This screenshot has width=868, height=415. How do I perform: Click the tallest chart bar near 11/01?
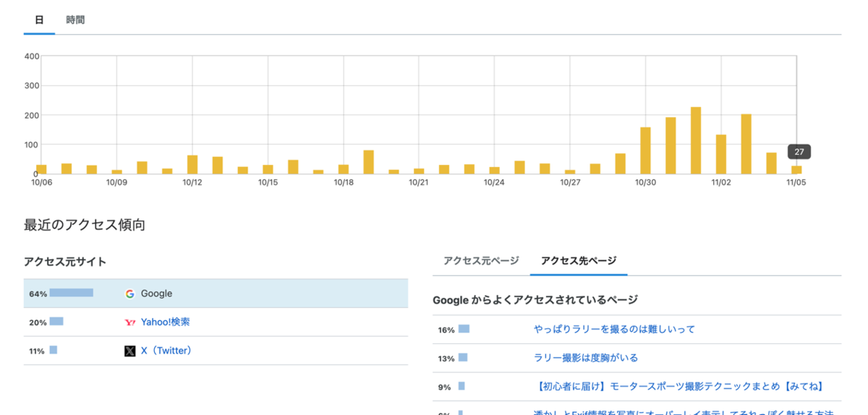[x=696, y=140]
